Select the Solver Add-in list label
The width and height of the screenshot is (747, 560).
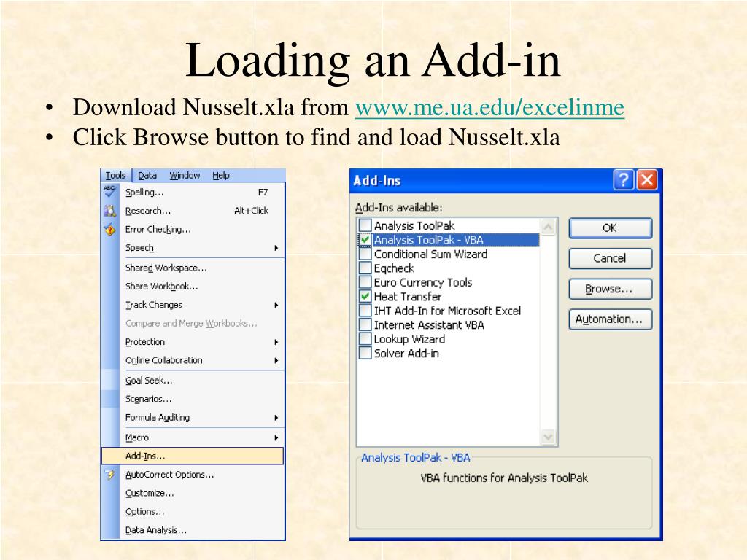(406, 354)
